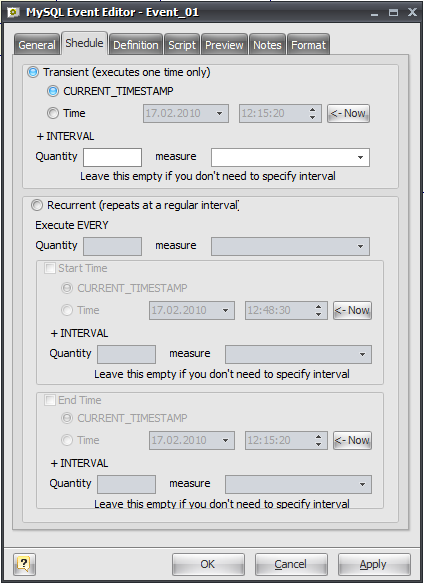Click the OK button
424x584 pixels.
[208, 564]
